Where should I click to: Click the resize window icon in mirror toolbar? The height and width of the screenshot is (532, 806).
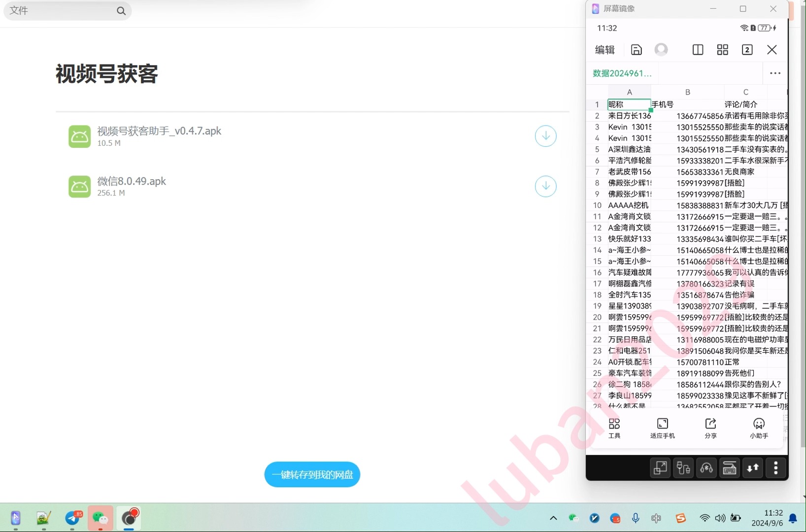point(660,468)
